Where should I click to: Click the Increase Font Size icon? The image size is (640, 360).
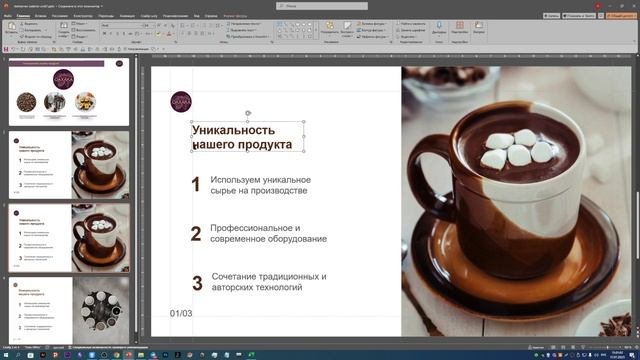pyautogui.click(x=160, y=25)
